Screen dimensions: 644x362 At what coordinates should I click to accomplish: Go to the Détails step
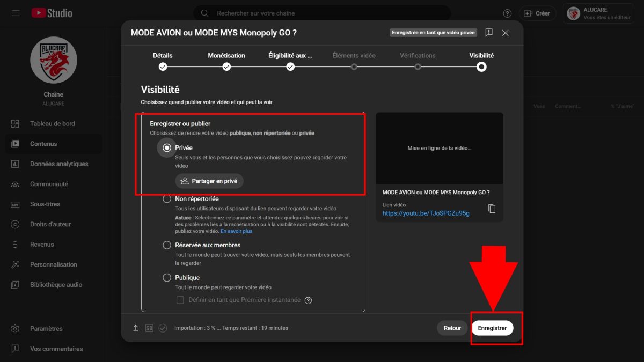[x=163, y=61]
